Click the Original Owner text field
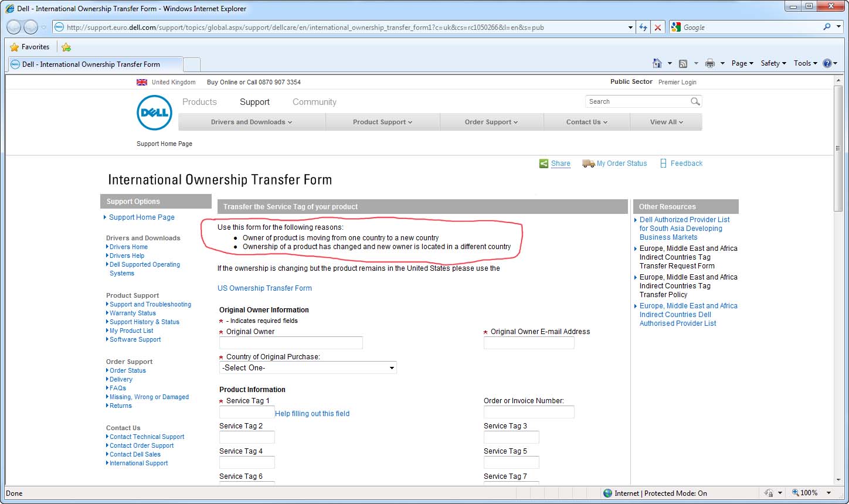The image size is (849, 504). point(291,343)
